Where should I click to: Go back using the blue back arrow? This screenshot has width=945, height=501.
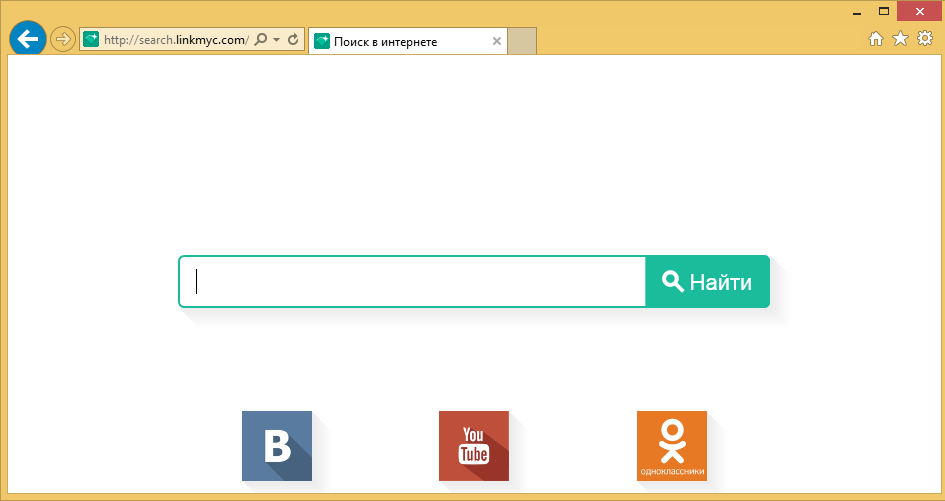coord(28,39)
